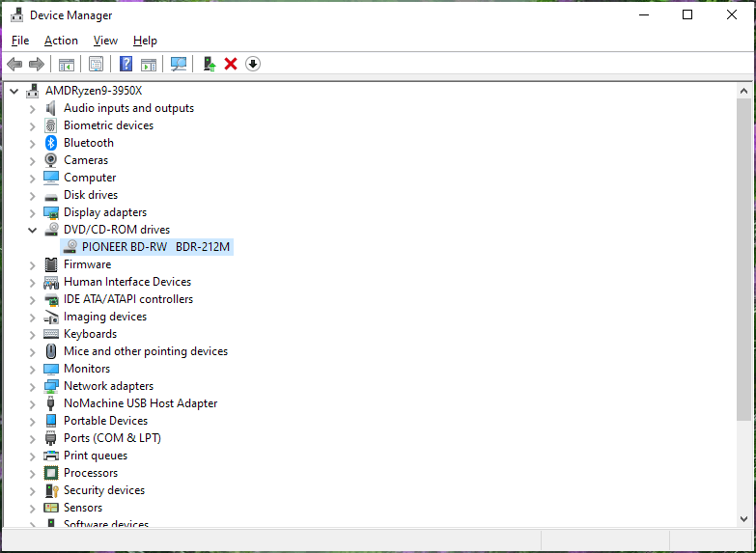Viewport: 756px width, 553px height.
Task: Select the NoMachine USB Host Adapter label
Action: (x=140, y=403)
